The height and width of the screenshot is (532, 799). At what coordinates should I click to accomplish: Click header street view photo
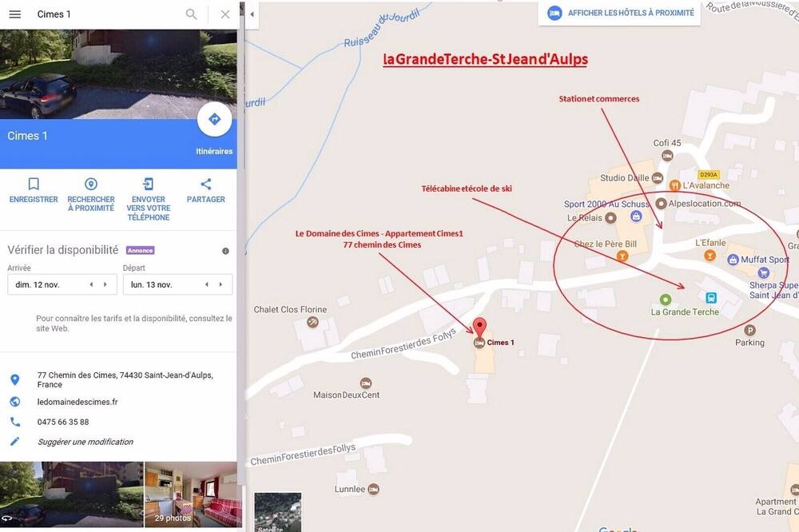[118, 73]
